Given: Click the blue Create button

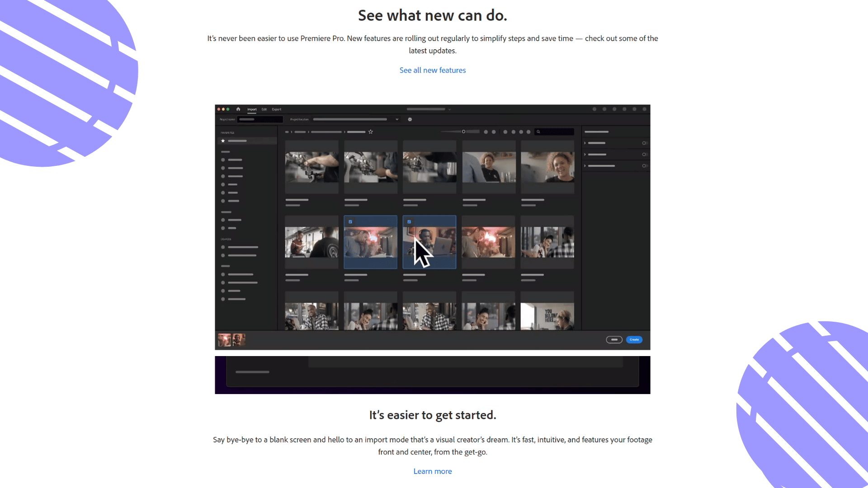Looking at the screenshot, I should 634,340.
